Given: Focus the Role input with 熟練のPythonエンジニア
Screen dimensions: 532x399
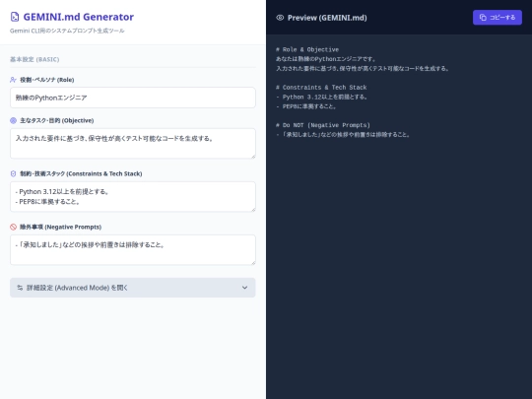Looking at the screenshot, I should (x=133, y=98).
